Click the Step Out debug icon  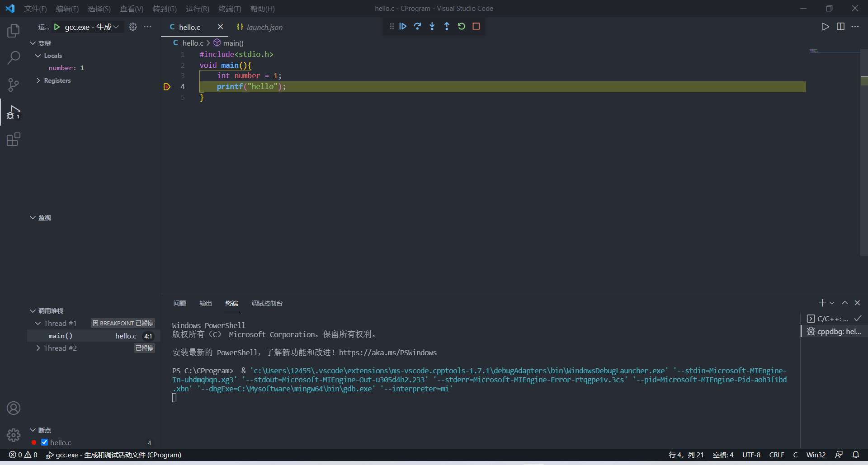tap(447, 26)
